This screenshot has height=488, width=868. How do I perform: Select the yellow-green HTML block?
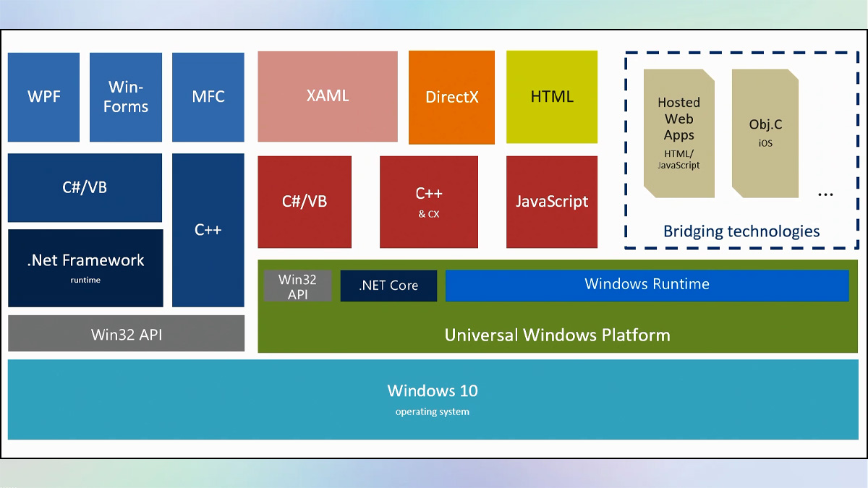552,97
